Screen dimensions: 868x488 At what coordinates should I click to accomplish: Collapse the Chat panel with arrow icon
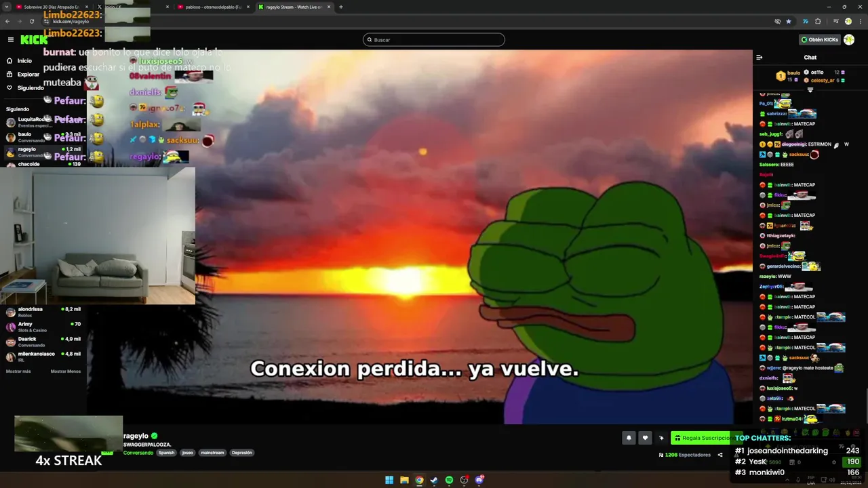759,58
